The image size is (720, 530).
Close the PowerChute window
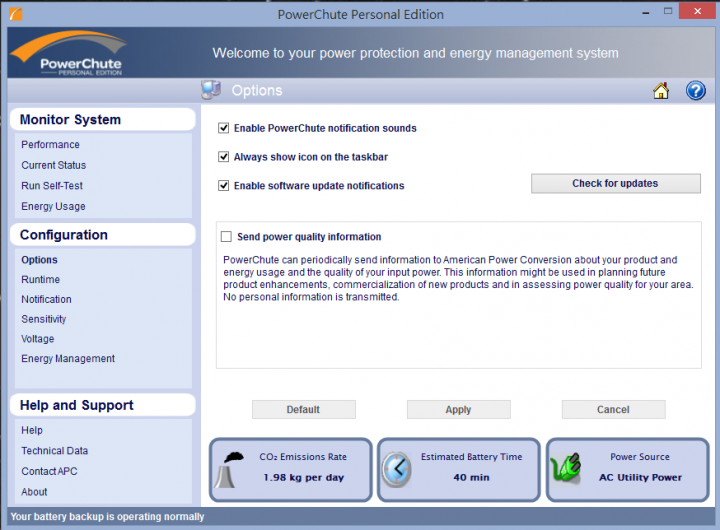tap(698, 11)
